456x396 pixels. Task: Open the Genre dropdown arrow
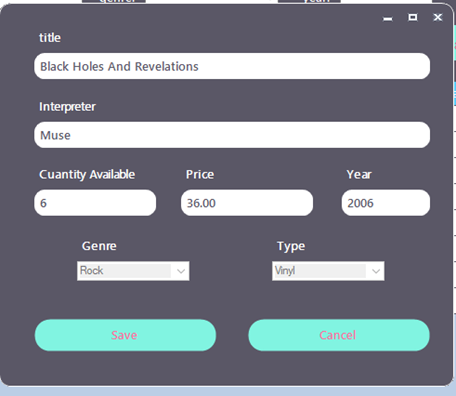pyautogui.click(x=181, y=271)
